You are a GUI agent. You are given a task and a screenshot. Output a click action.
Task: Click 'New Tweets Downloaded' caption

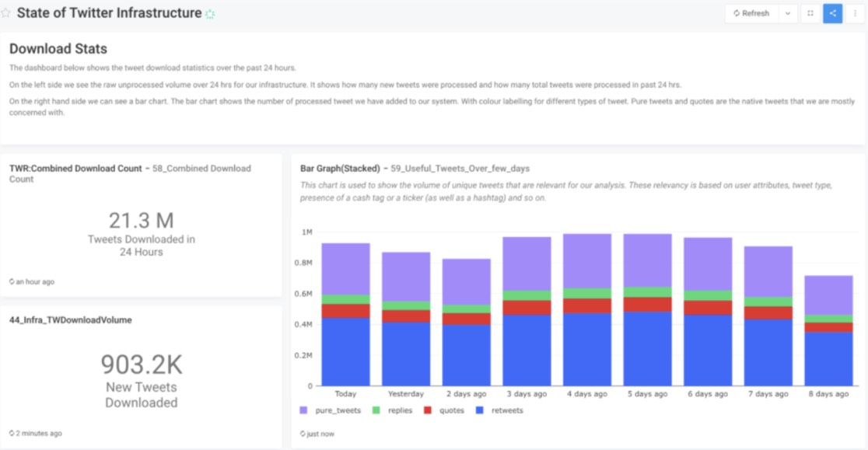(141, 395)
